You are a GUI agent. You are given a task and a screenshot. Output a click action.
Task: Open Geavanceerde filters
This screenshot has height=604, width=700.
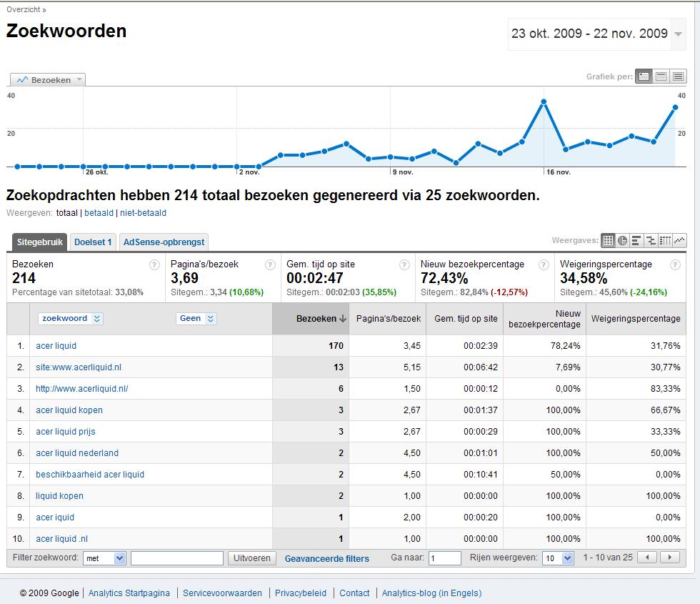[x=327, y=558]
